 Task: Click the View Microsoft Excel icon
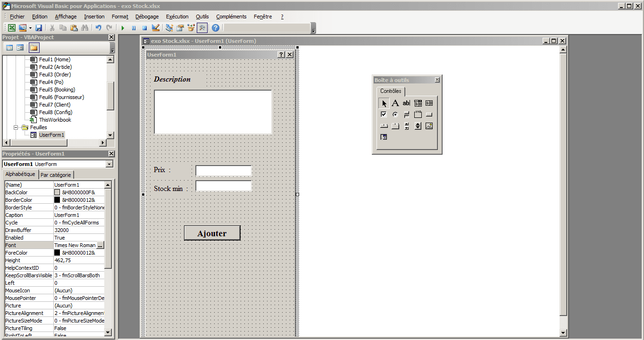12,28
